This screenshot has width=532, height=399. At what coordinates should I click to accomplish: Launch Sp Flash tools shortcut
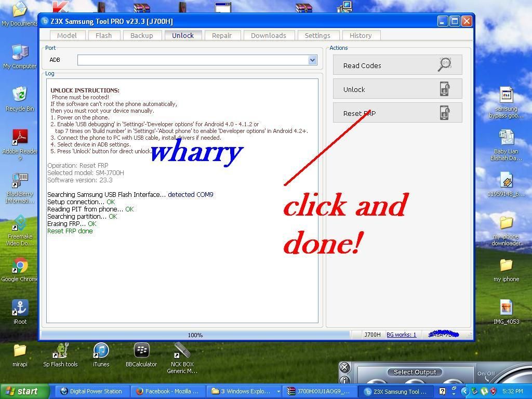point(60,351)
